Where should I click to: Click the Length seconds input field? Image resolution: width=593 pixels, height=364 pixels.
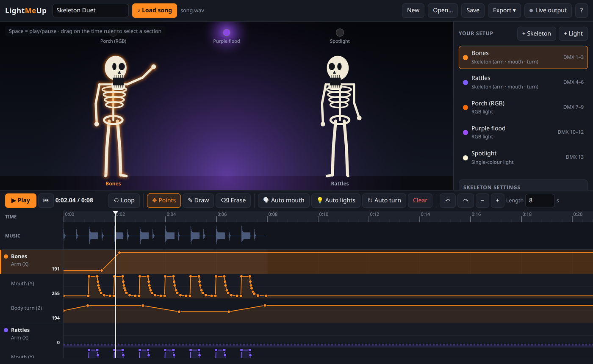click(540, 200)
